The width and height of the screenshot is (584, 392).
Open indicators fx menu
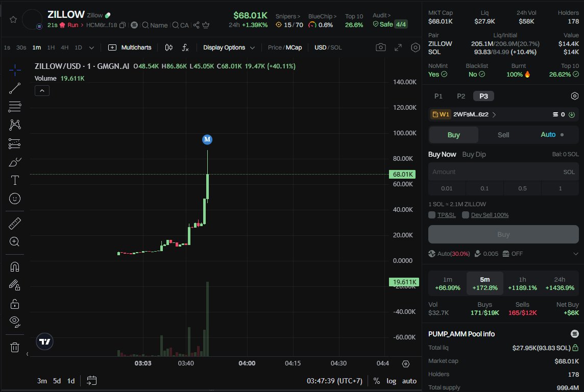[x=185, y=47]
